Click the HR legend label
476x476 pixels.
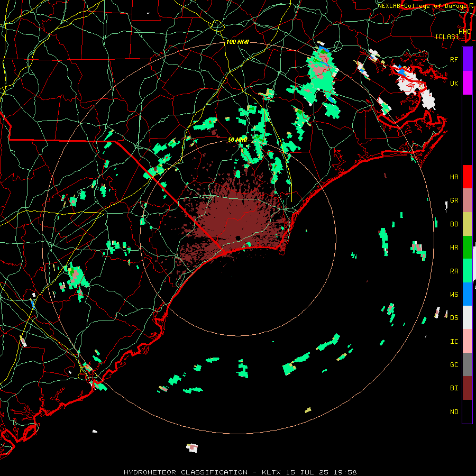(454, 248)
